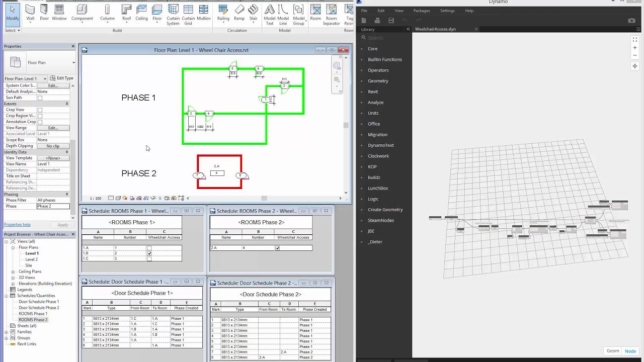This screenshot has height=362, width=644.
Task: Switch to WeelchairAccess.dyn tab
Action: pos(435,29)
